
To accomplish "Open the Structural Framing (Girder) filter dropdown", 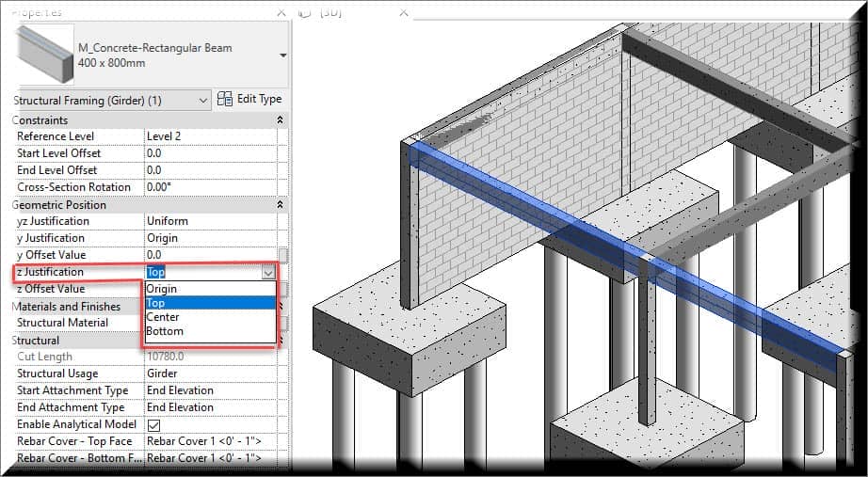I will (x=204, y=100).
